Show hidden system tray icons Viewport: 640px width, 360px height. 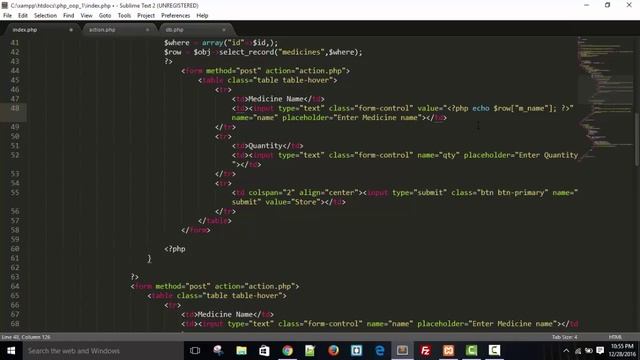(x=566, y=351)
